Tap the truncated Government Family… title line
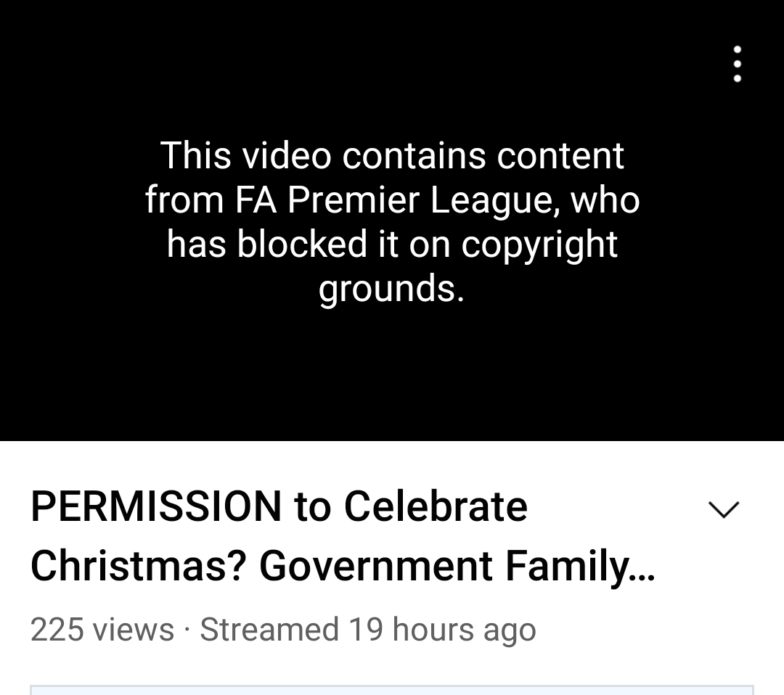 (457, 565)
